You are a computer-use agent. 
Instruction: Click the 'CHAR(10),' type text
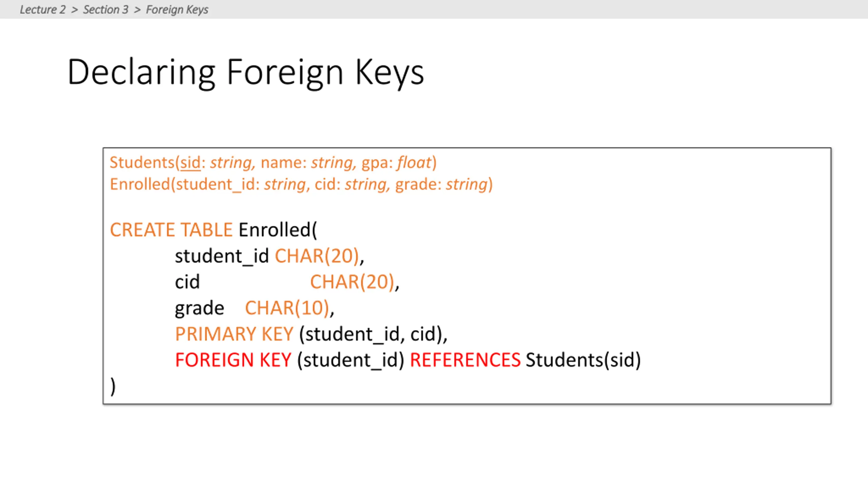[x=290, y=308]
